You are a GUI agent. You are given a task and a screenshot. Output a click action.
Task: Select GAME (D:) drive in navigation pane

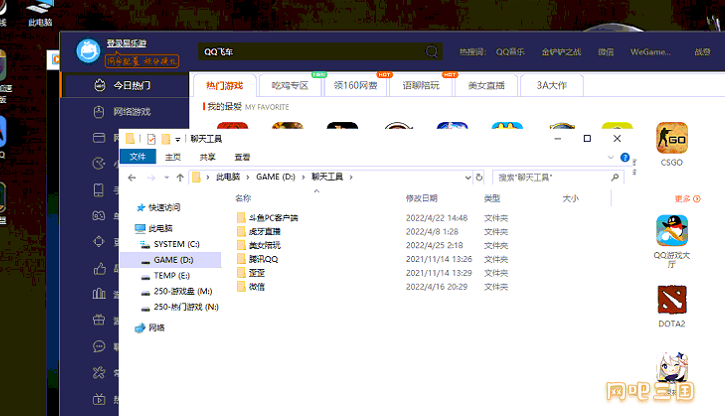[x=171, y=260]
